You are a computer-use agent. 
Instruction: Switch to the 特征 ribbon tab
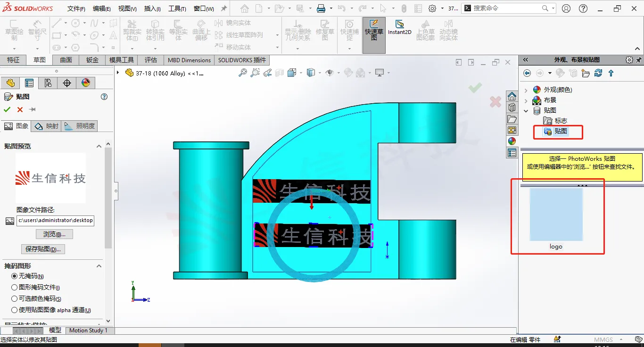pos(13,60)
